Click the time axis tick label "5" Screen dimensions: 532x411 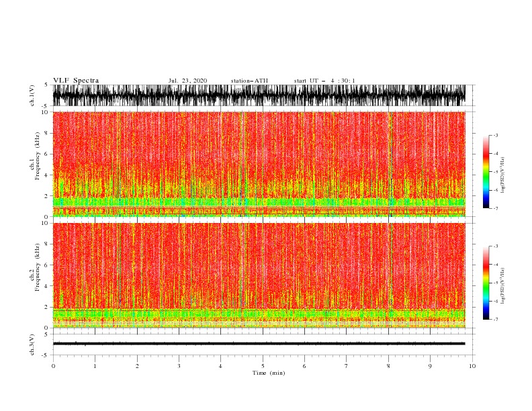click(263, 366)
